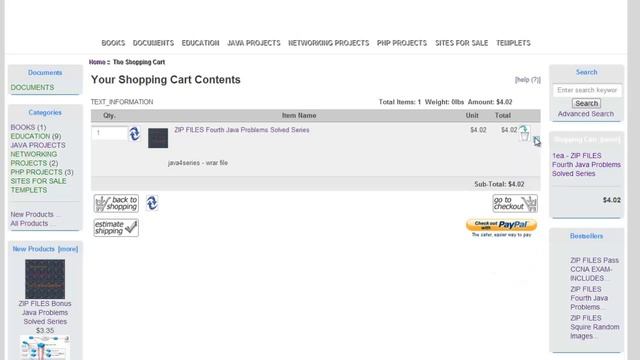The width and height of the screenshot is (640, 360).
Task: Click the java4series - wrar file text
Action: [198, 163]
